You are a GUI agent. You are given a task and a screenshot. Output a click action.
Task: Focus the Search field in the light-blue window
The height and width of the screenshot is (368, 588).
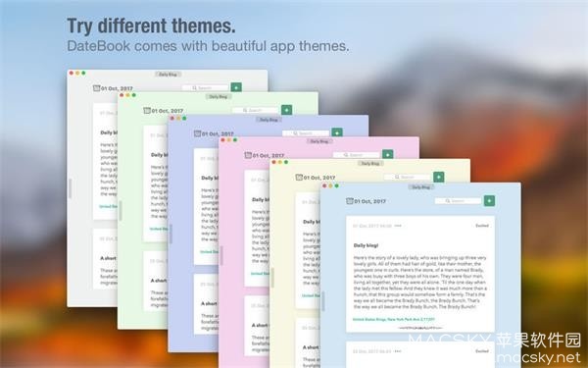click(458, 201)
